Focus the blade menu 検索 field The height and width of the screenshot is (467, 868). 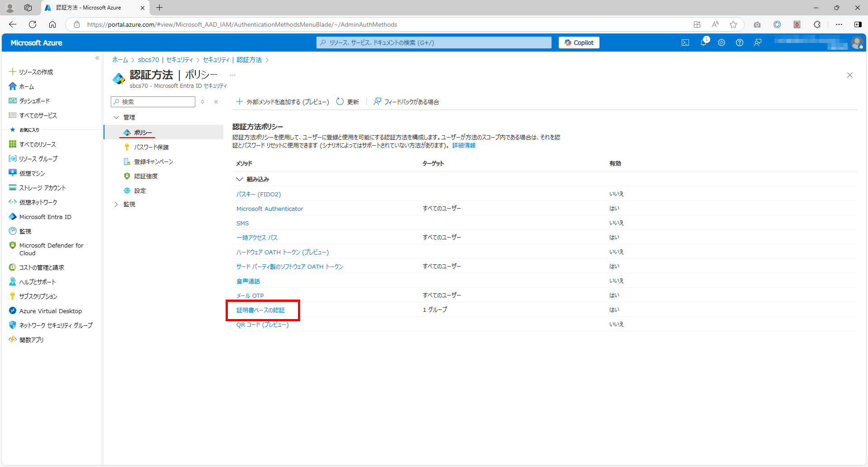pyautogui.click(x=153, y=102)
